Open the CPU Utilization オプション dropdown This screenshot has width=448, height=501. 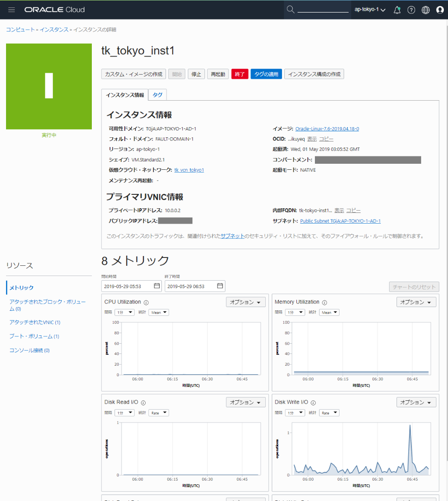point(245,302)
